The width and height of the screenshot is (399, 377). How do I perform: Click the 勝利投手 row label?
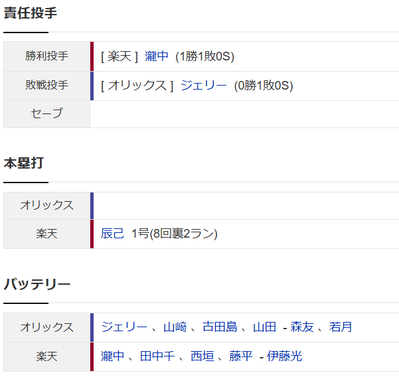[47, 56]
